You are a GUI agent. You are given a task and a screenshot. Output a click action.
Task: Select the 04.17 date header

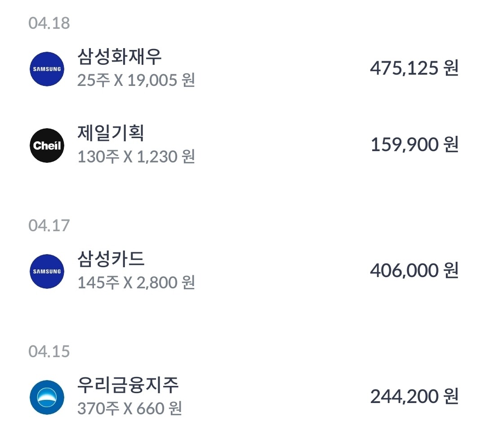pos(49,226)
